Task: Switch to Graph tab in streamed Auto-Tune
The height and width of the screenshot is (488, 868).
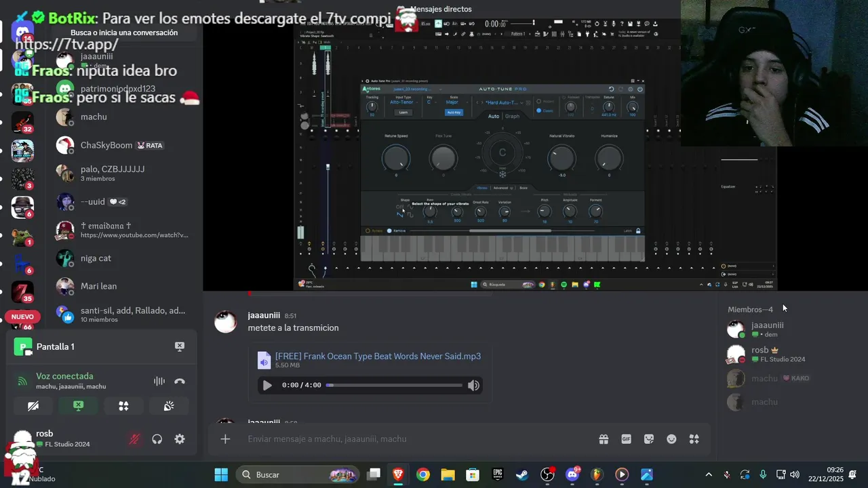Action: pyautogui.click(x=512, y=116)
